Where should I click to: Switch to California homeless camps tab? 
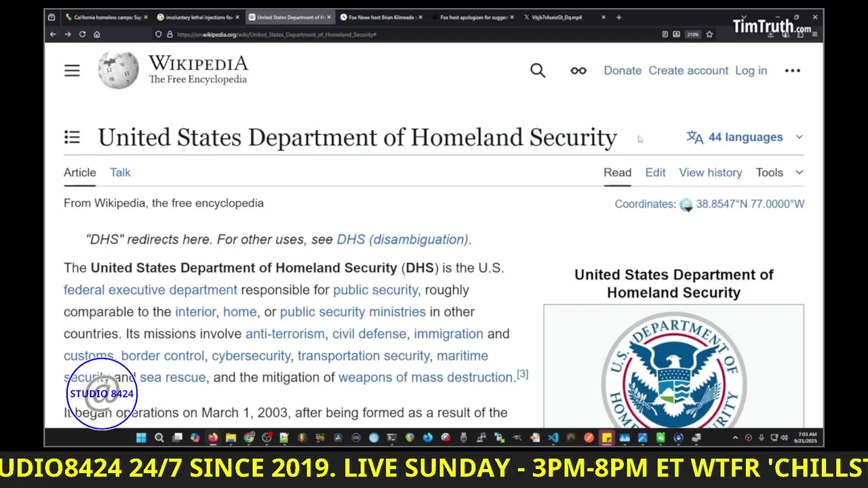click(x=105, y=17)
